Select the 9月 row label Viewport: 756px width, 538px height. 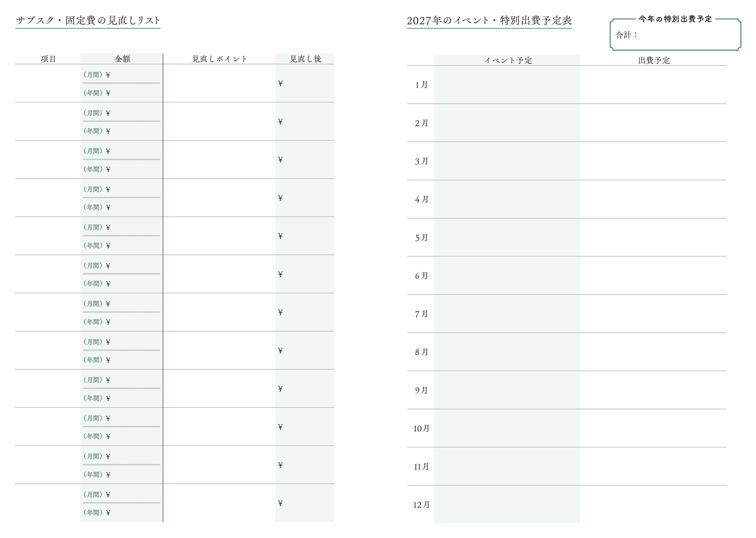tap(421, 390)
